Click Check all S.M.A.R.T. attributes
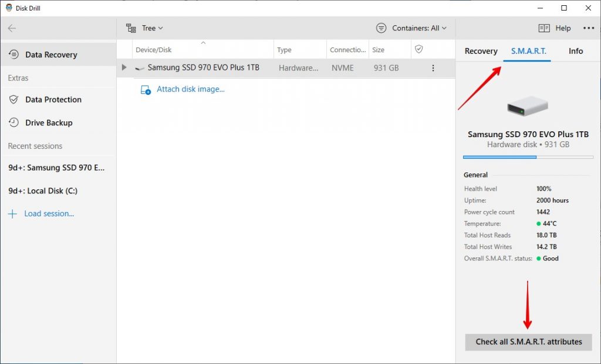This screenshot has width=601, height=364. (528, 342)
